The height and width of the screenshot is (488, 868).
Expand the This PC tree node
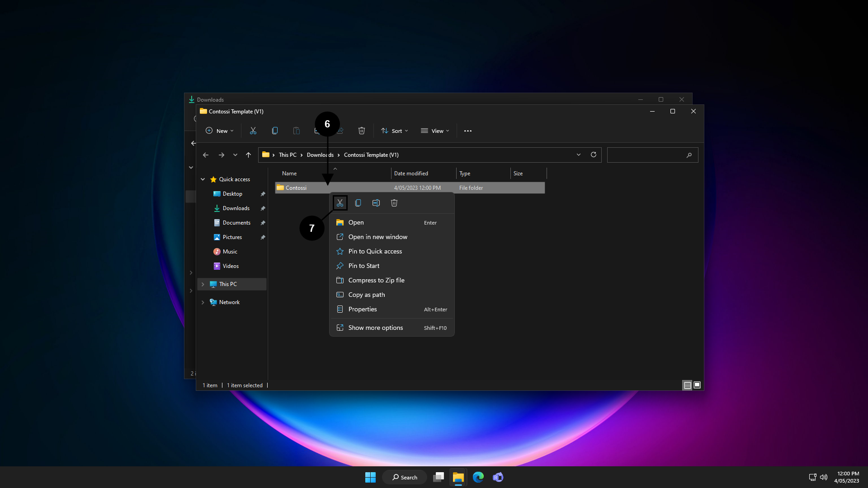(203, 284)
